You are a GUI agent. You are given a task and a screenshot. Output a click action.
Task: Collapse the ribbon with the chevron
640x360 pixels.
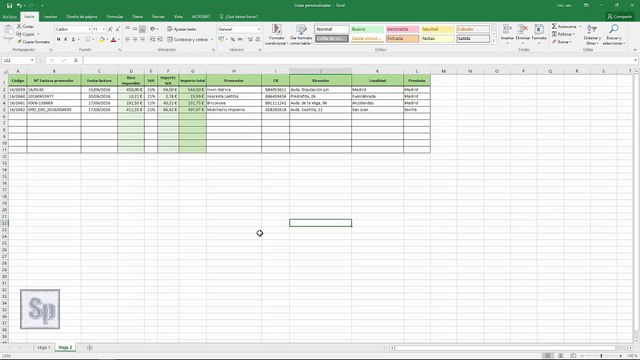point(635,50)
